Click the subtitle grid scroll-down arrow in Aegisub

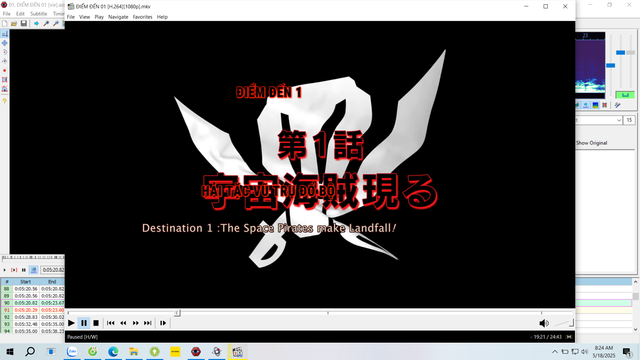tap(636, 329)
